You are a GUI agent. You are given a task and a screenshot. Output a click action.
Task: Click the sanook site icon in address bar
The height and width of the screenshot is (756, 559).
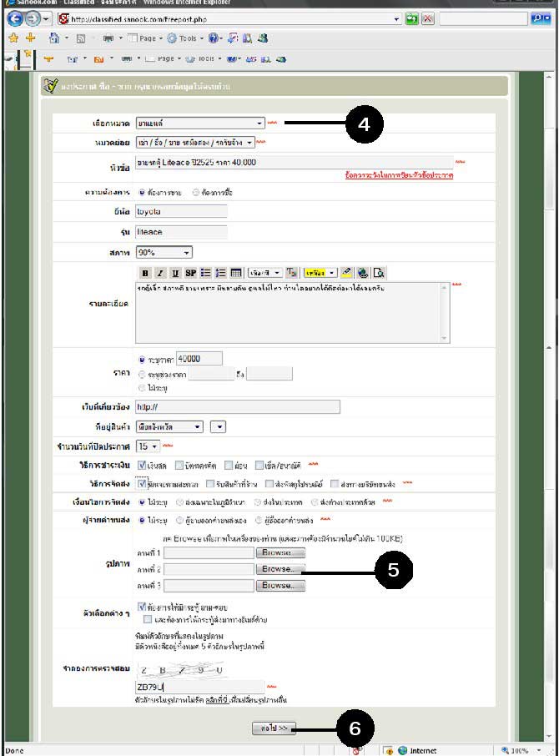tap(63, 19)
